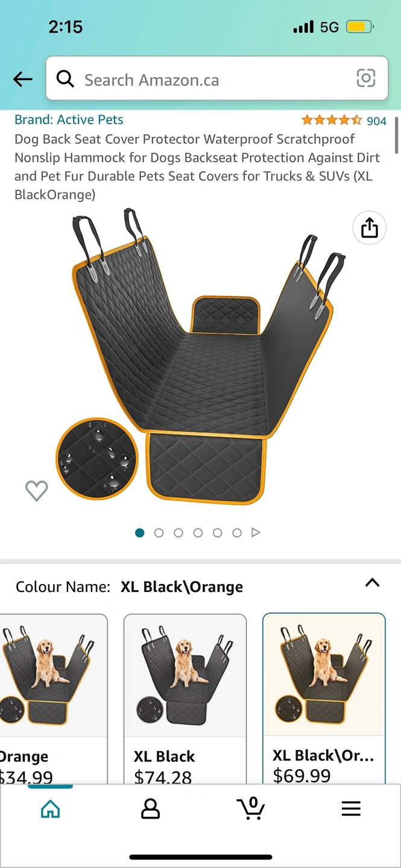This screenshot has height=868, width=401.
Task: Collapse the Colour Name section chevron
Action: pos(373,582)
